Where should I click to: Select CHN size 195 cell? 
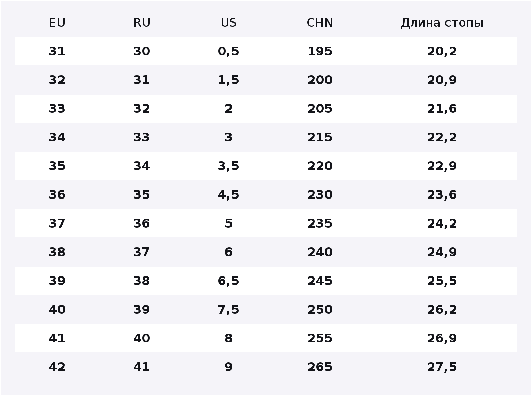click(x=320, y=51)
